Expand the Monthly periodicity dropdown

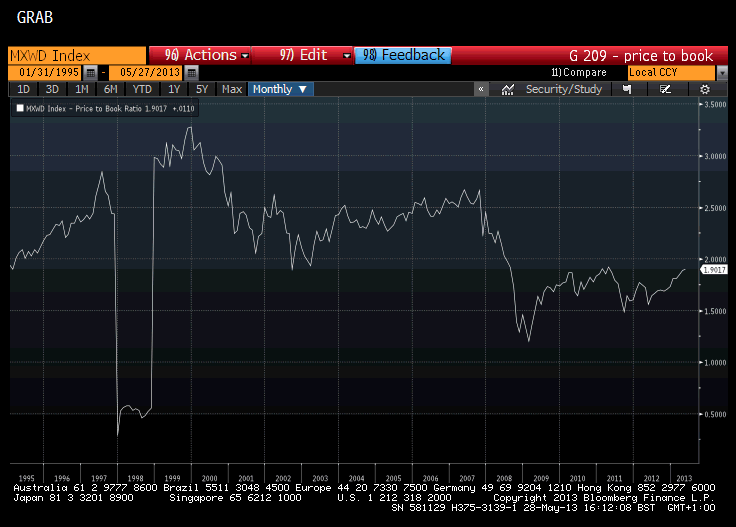[280, 89]
